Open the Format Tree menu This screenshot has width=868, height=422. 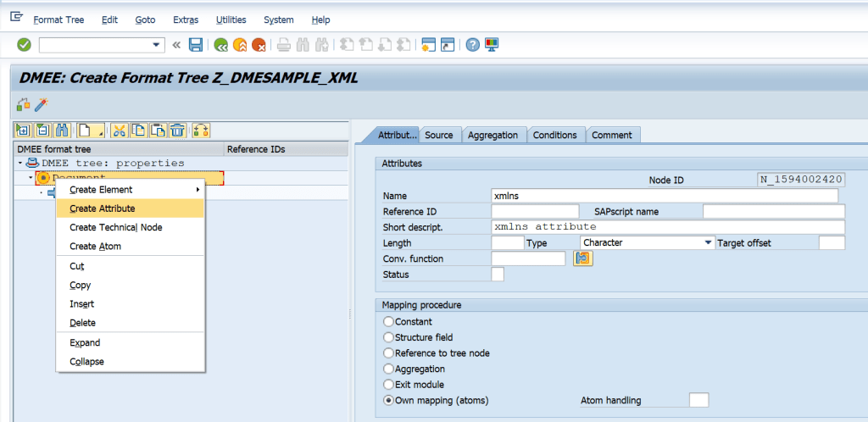point(58,19)
